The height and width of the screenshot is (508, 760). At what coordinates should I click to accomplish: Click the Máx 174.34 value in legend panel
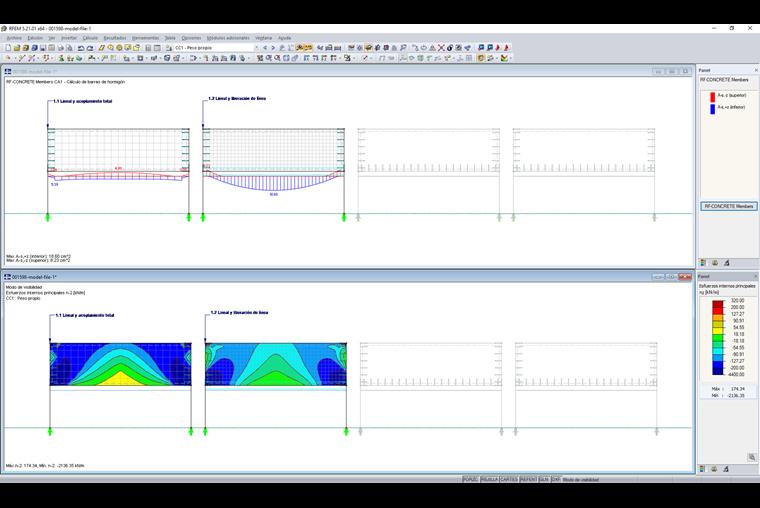coord(738,389)
